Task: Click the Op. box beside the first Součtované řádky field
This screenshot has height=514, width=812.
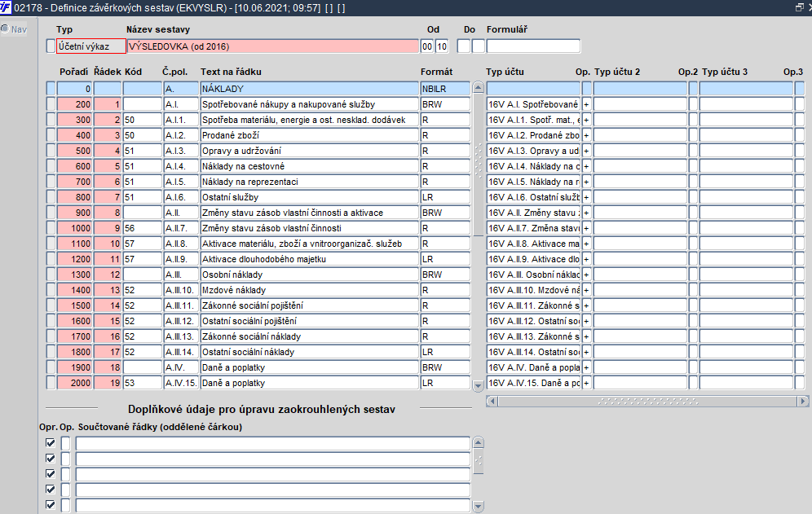Action: click(x=65, y=444)
